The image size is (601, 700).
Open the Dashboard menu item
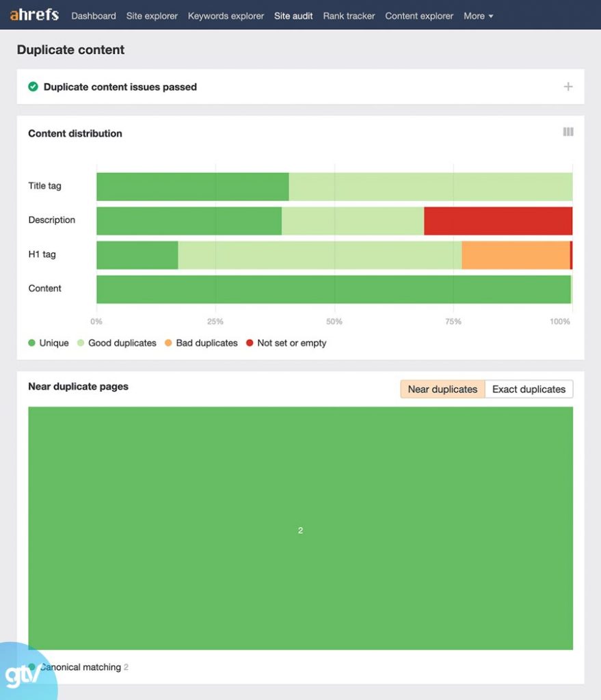click(93, 16)
